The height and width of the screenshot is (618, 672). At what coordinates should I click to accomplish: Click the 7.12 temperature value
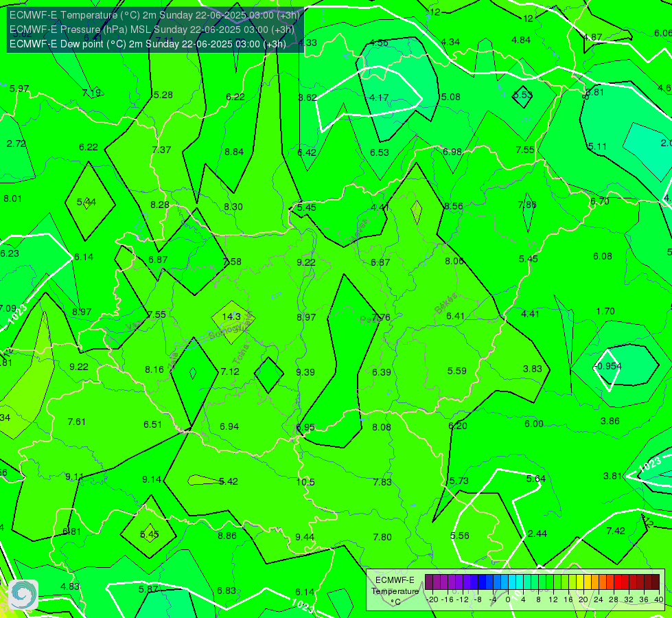pyautogui.click(x=230, y=371)
